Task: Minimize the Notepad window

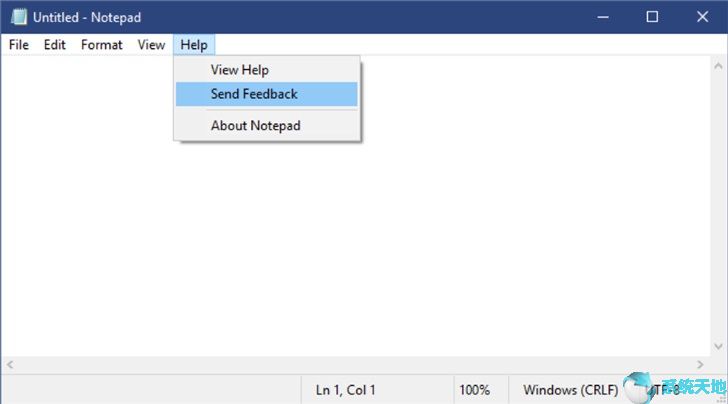Action: tap(603, 17)
